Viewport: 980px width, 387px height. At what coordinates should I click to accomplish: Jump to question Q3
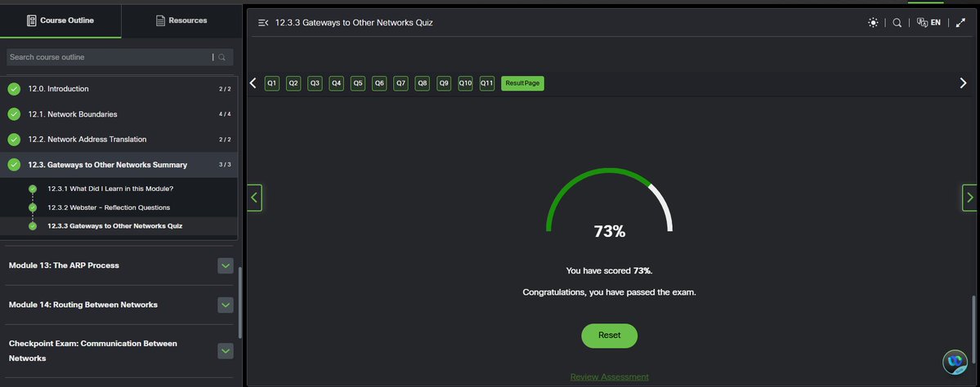click(315, 83)
